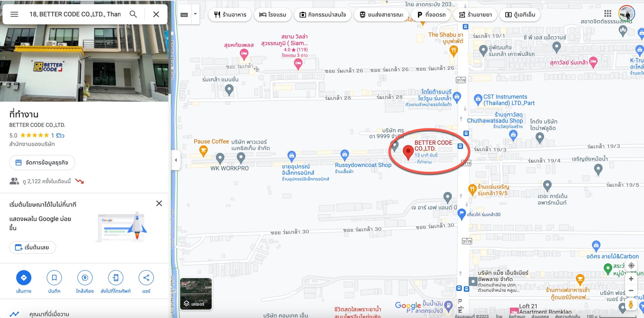Send to phone (ส่งไปที่โทรศัพท์) icon
644x318 pixels.
pos(115,278)
